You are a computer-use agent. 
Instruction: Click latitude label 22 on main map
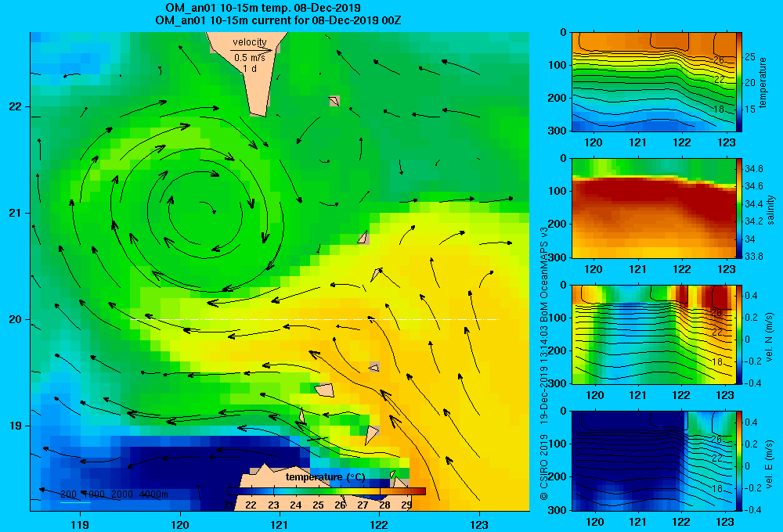pyautogui.click(x=16, y=107)
